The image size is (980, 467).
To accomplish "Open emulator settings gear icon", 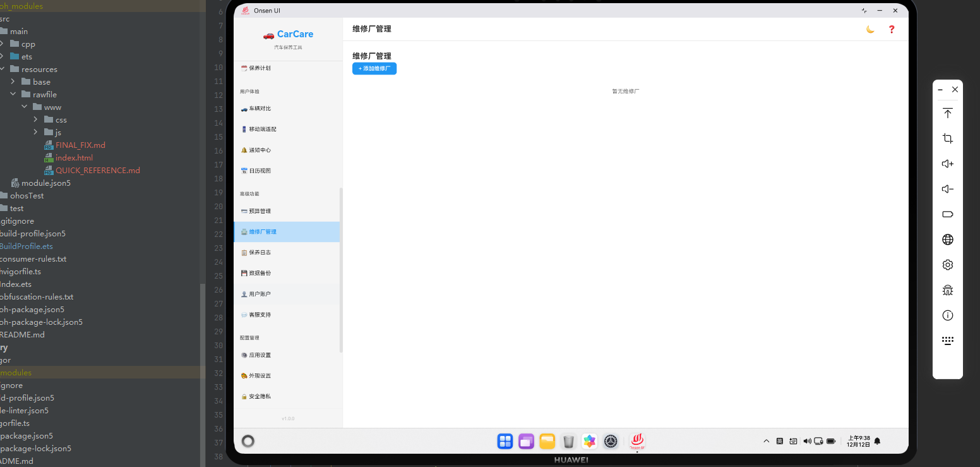I will pos(947,265).
